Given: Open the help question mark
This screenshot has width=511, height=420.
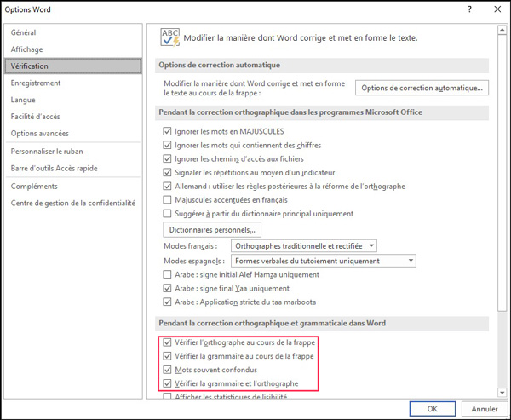Looking at the screenshot, I should 469,9.
